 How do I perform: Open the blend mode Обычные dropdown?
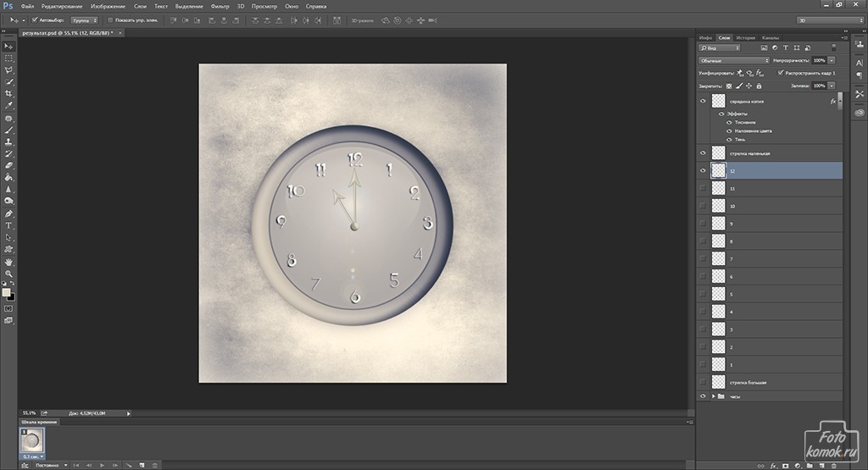pyautogui.click(x=734, y=61)
